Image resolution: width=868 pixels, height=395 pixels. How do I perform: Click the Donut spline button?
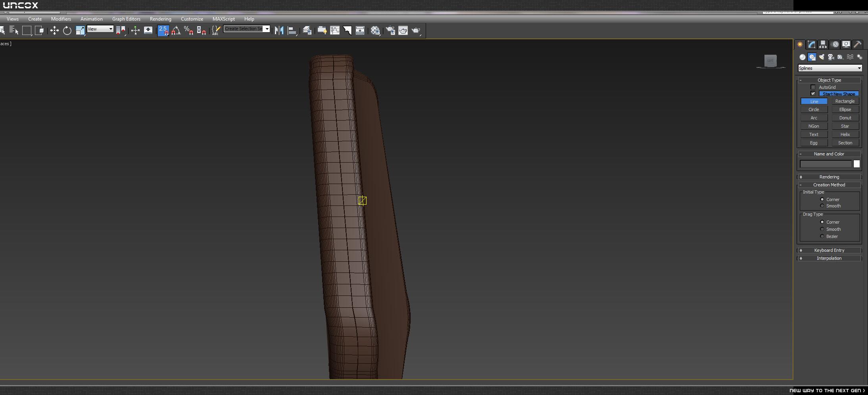pos(845,118)
